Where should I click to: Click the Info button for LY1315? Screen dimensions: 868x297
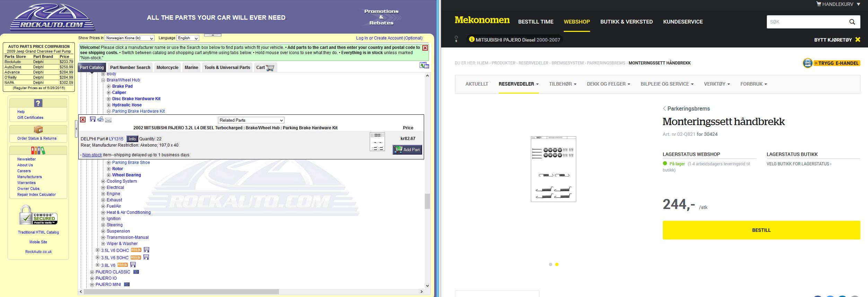click(x=132, y=139)
